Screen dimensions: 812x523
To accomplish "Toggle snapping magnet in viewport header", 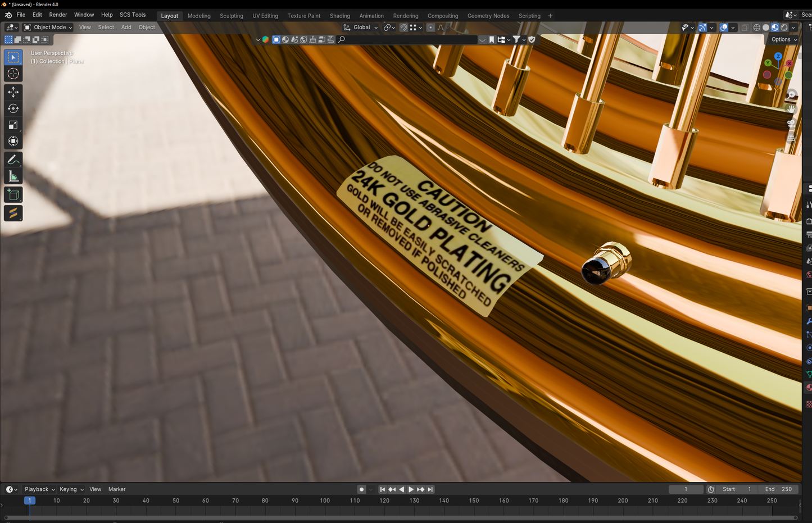I will [x=403, y=28].
